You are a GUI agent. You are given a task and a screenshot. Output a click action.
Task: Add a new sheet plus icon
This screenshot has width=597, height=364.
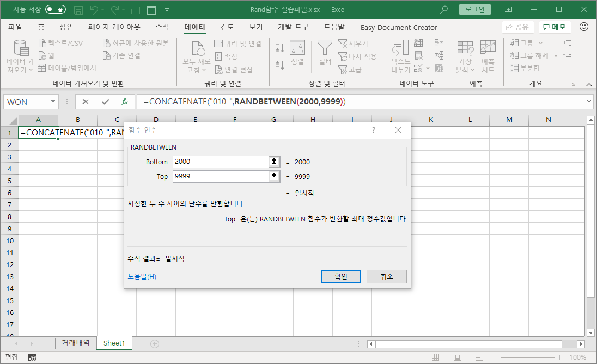click(x=155, y=344)
